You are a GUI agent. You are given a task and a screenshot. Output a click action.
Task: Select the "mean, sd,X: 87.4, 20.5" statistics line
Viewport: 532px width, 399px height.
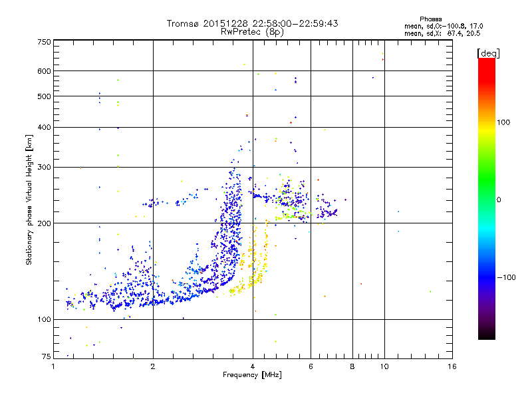point(442,33)
